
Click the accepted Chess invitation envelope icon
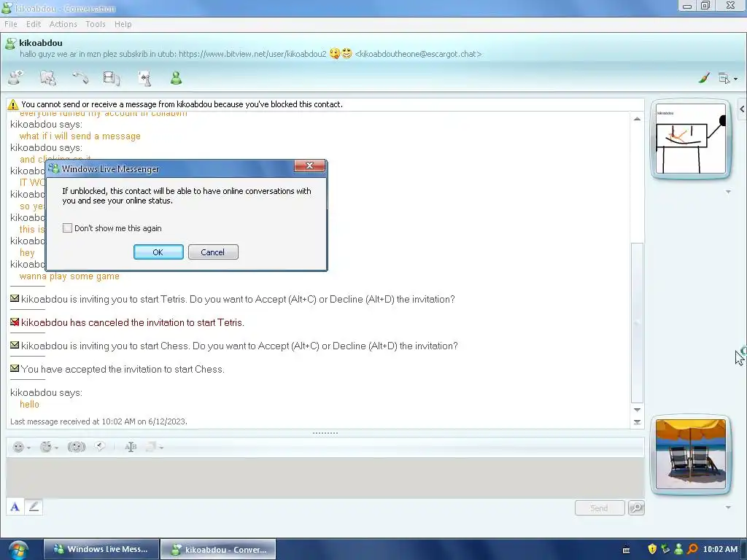coord(15,368)
